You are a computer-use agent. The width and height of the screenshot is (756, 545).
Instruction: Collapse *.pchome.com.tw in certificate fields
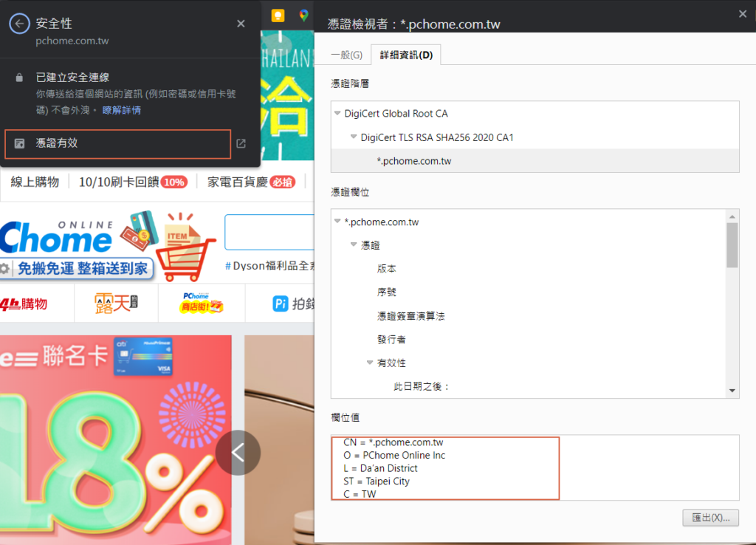pyautogui.click(x=337, y=222)
